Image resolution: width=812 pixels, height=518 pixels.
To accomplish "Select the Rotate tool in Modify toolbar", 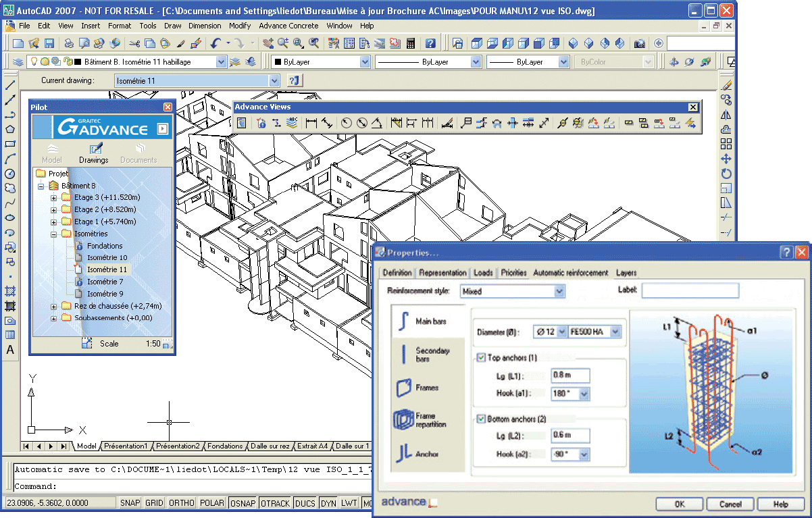I will [726, 174].
